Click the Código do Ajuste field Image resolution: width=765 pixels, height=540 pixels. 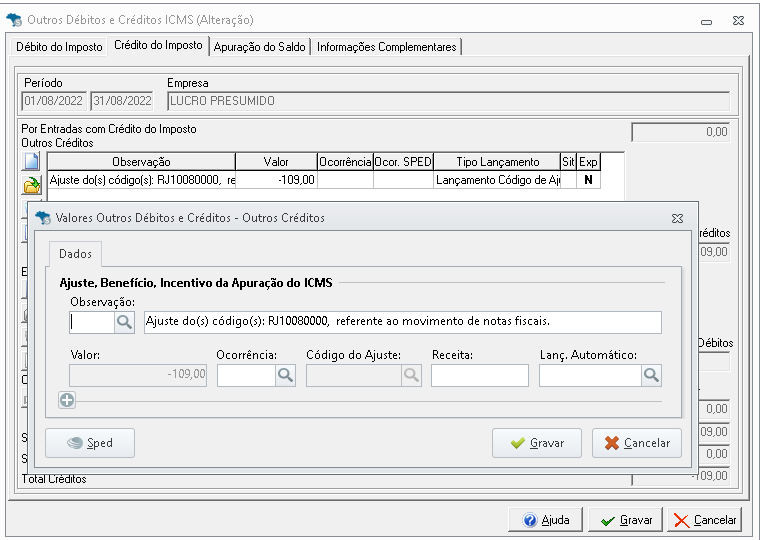tap(354, 375)
